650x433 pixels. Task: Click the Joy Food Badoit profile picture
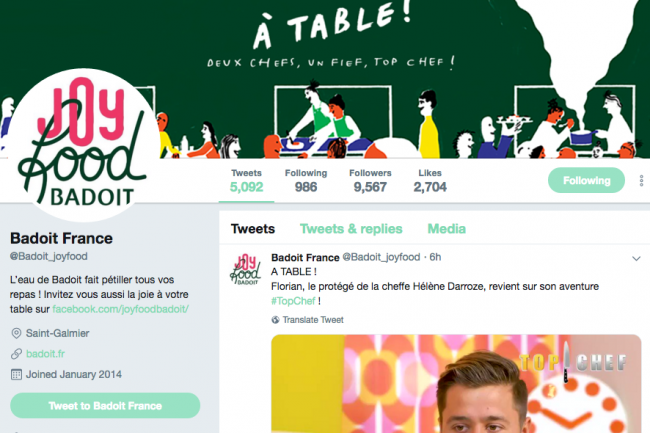click(83, 145)
